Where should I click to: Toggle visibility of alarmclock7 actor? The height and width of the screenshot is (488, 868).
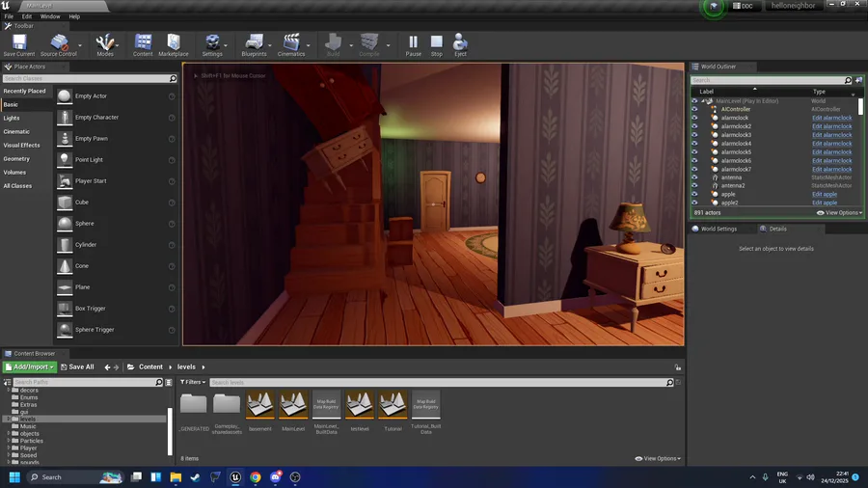pyautogui.click(x=694, y=170)
